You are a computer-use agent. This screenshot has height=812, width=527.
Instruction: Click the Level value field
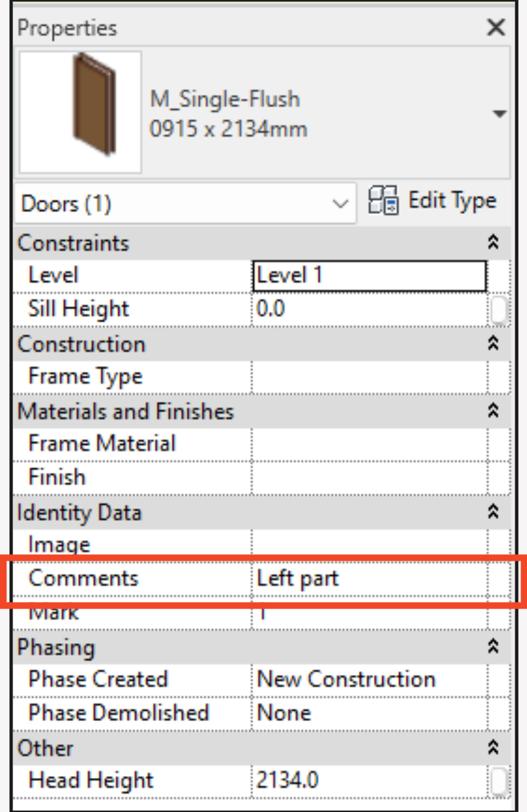(x=369, y=275)
